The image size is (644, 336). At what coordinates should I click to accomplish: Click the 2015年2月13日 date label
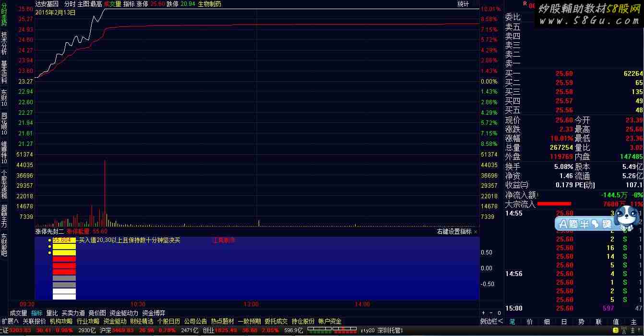click(56, 12)
